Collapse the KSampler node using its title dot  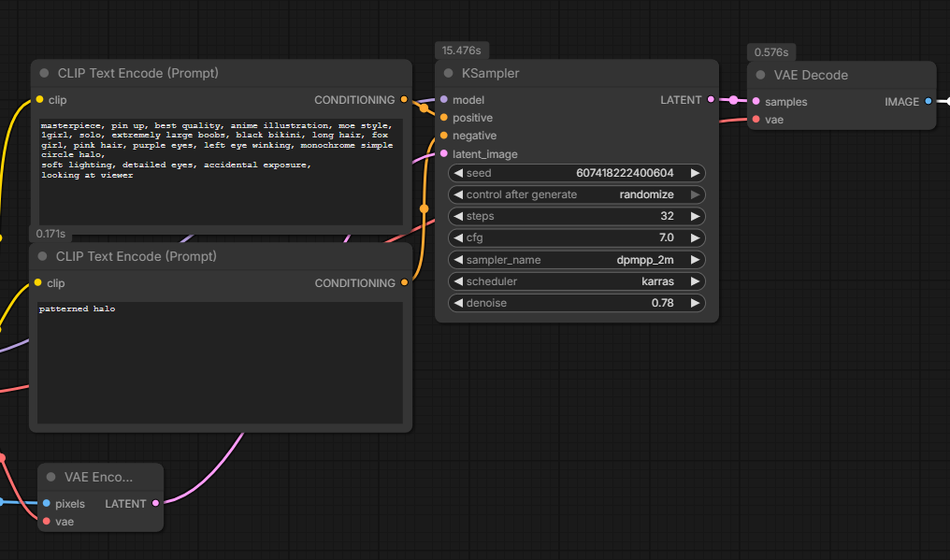coord(449,74)
